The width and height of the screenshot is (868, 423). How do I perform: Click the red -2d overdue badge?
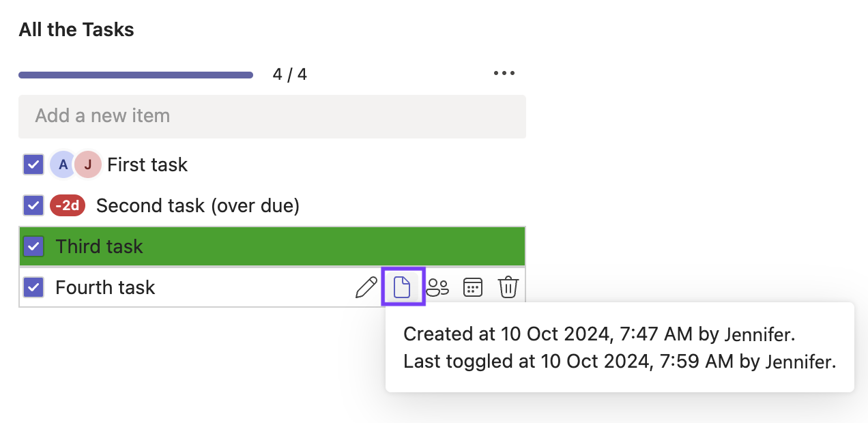click(x=68, y=205)
